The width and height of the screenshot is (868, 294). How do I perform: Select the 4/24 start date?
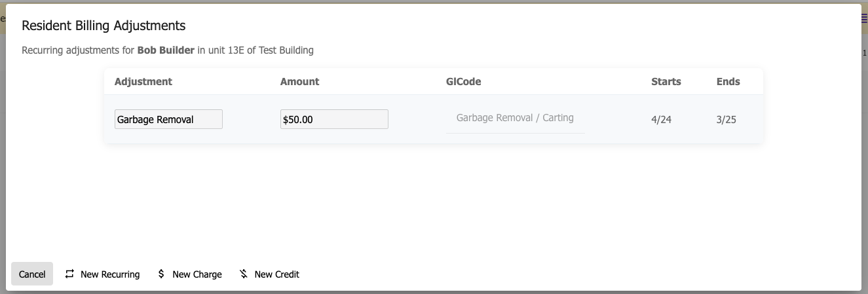click(x=661, y=120)
